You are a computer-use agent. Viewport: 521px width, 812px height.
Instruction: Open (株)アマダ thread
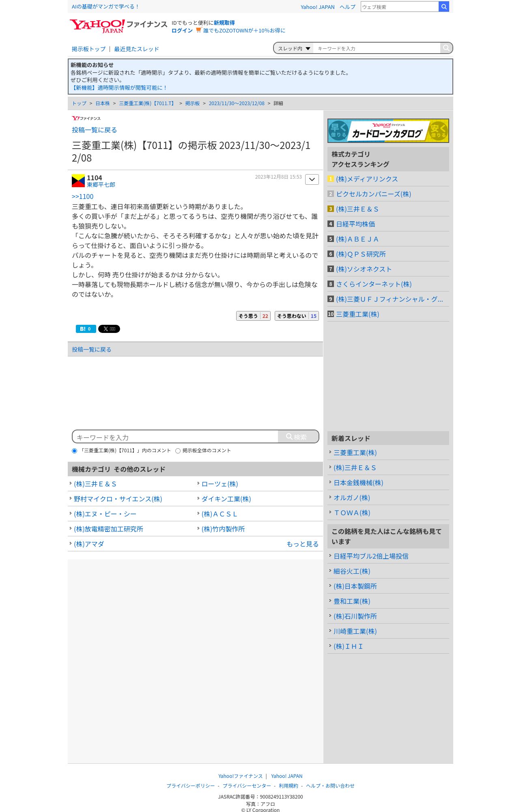[89, 544]
